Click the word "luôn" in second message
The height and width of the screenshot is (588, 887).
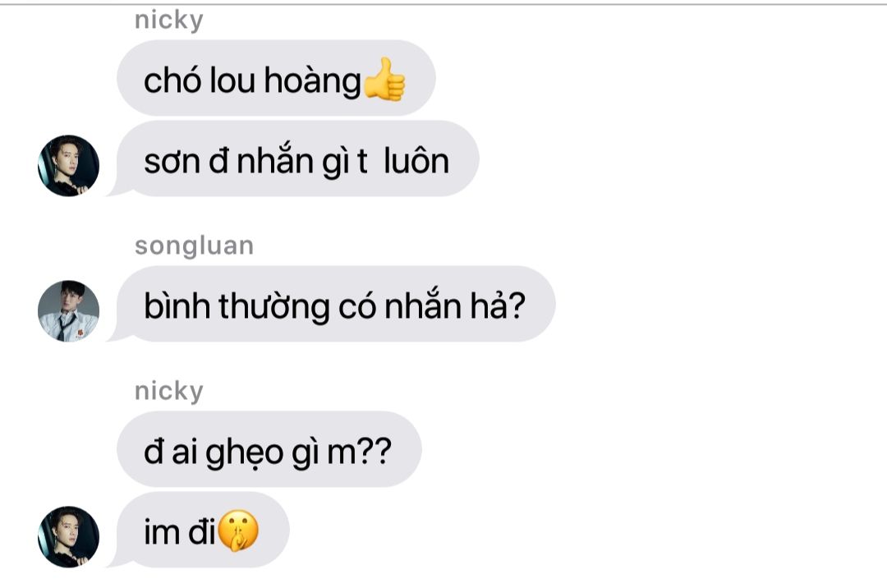point(416,161)
